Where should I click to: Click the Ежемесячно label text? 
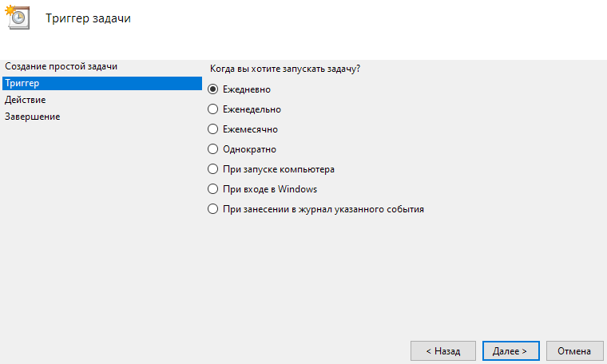point(250,129)
